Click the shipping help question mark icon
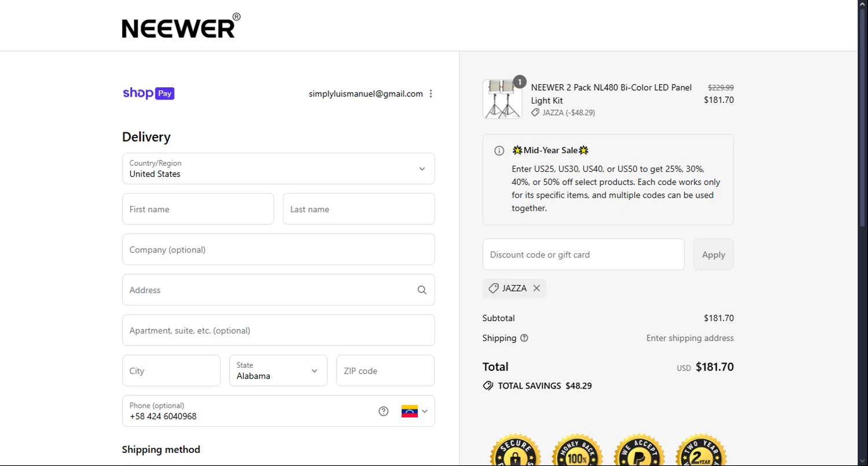This screenshot has width=868, height=466. pyautogui.click(x=524, y=338)
